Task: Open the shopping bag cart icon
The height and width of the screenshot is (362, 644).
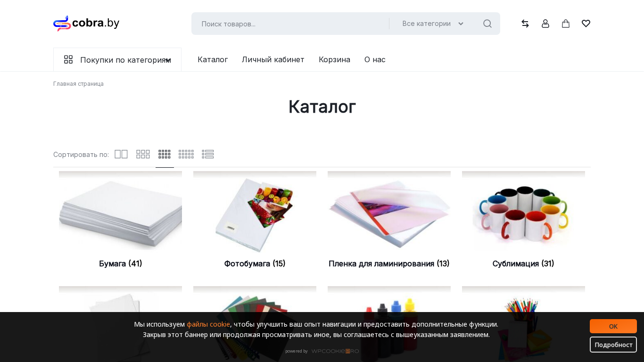Action: (x=566, y=24)
